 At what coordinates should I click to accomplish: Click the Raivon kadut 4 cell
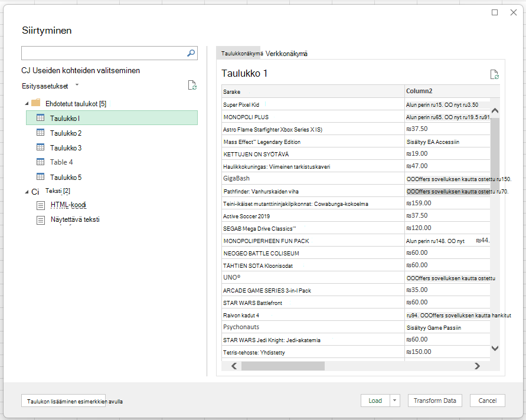[313, 316]
